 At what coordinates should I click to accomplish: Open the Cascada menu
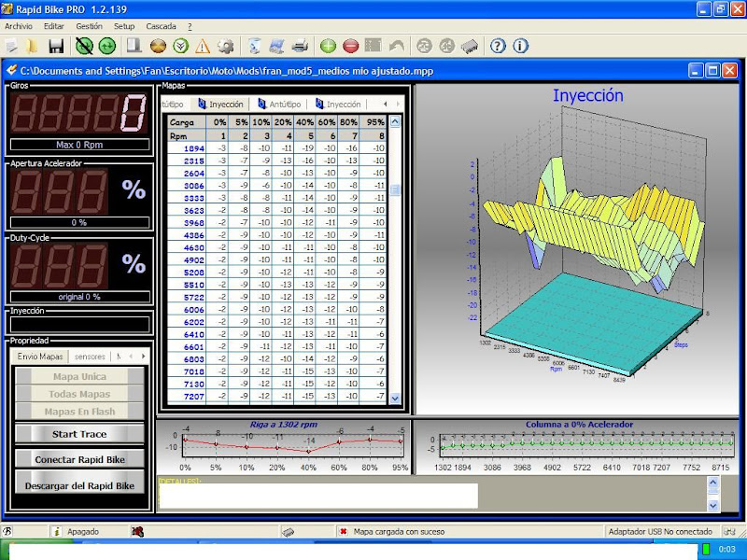[x=161, y=27]
